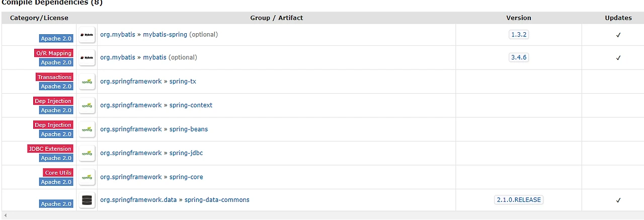Click the spring-beans Spring logo icon
The height and width of the screenshot is (220, 644).
pos(87,129)
